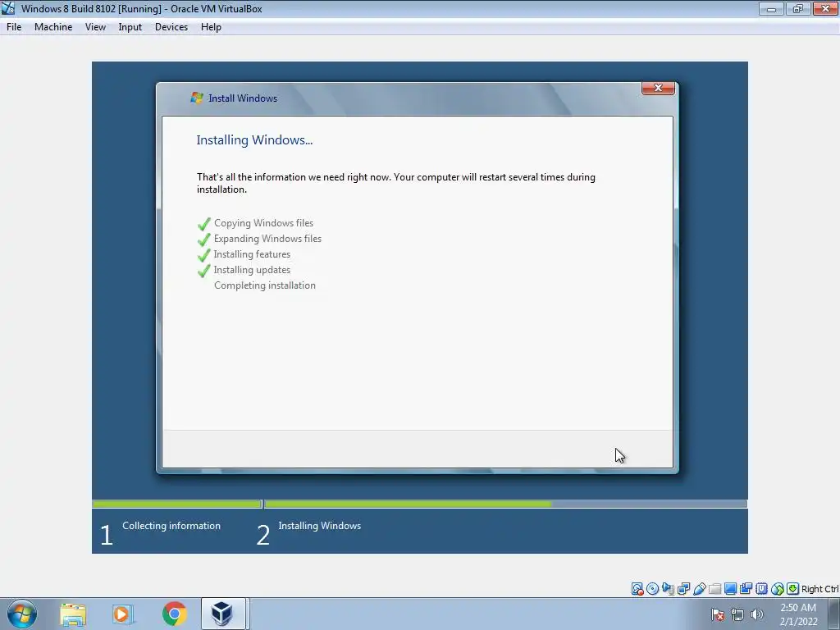Viewport: 840px width, 630px height.
Task: Click the network adapters indicator icon
Action: [683, 589]
